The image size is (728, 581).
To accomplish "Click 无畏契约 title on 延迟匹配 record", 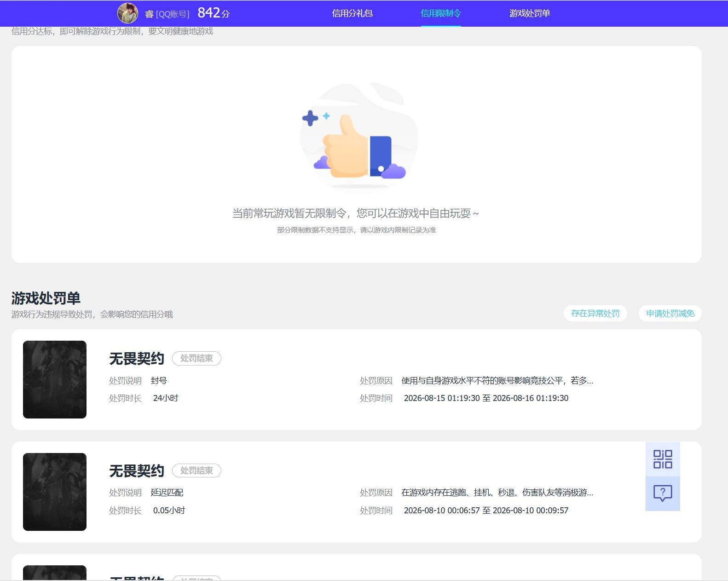I will pyautogui.click(x=137, y=471).
